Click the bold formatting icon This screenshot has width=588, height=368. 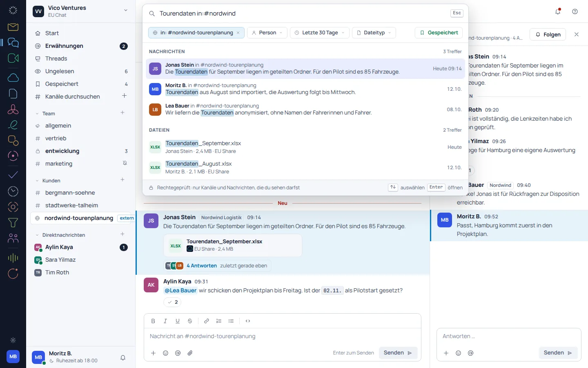click(153, 321)
